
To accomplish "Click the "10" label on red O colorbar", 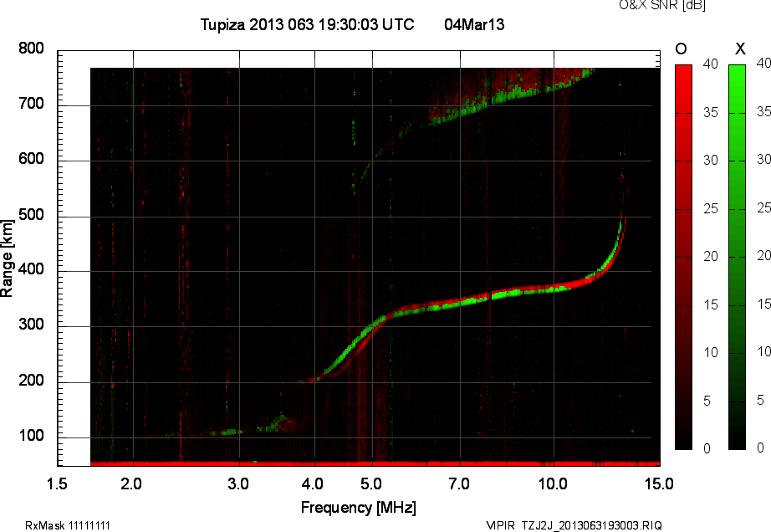I will 710,353.
